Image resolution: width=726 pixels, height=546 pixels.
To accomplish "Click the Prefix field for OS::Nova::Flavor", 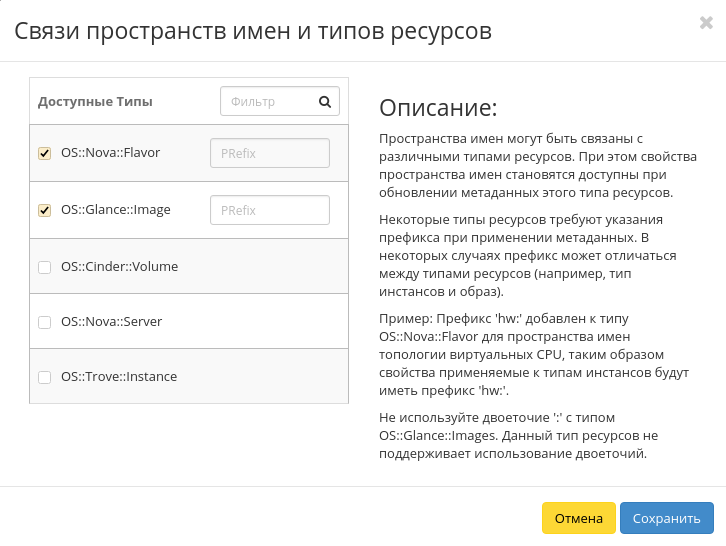I will [x=269, y=153].
